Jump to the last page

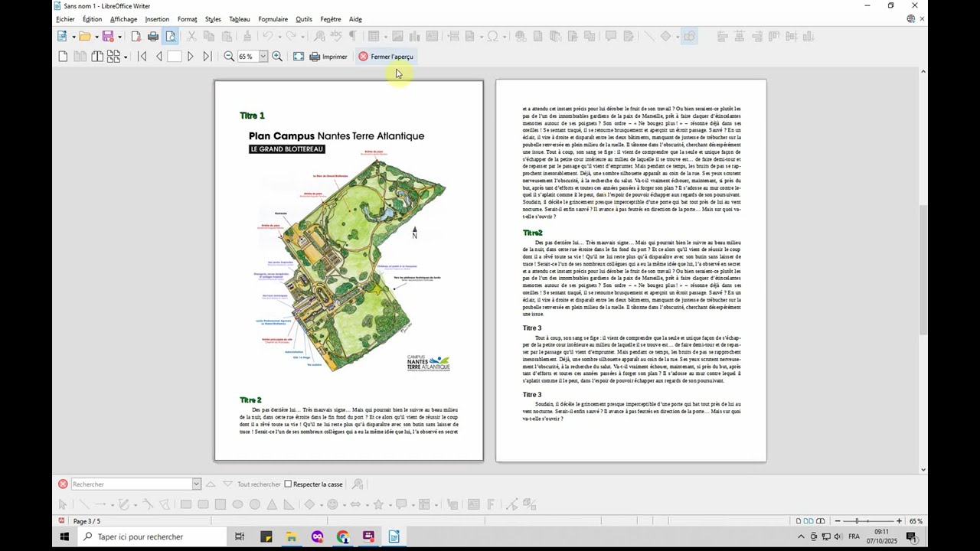[x=207, y=57]
